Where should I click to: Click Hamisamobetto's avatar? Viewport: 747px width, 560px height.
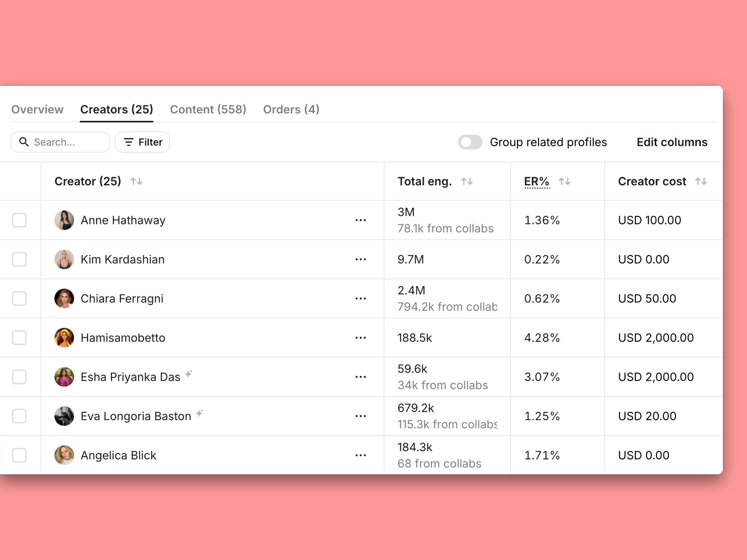coord(64,338)
